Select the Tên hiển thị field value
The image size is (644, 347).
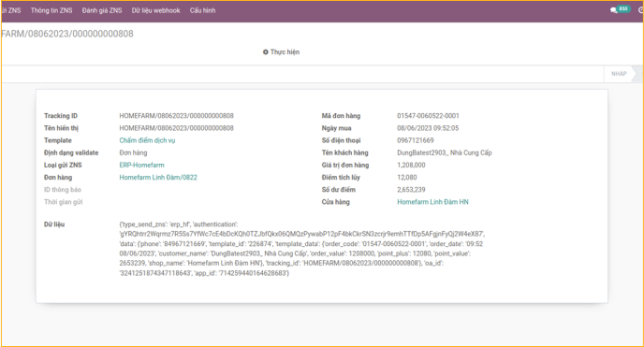pos(176,128)
